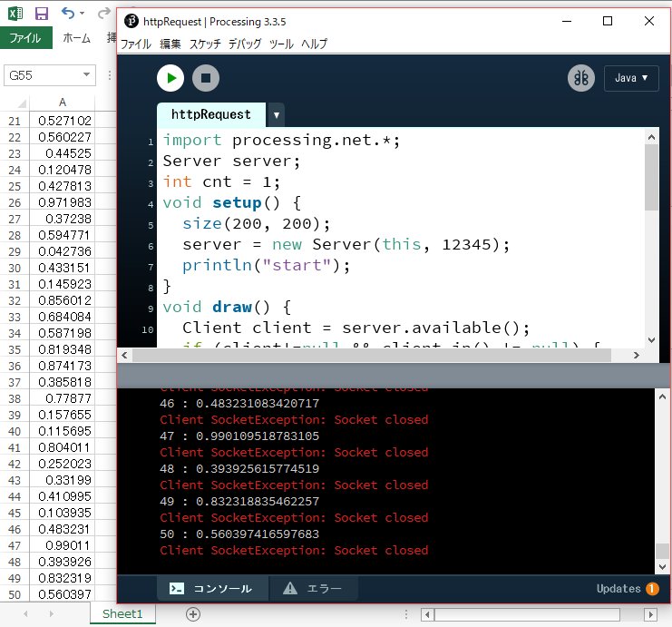Enable the Processing debugger butterfly icon
672x627 pixels.
(581, 78)
